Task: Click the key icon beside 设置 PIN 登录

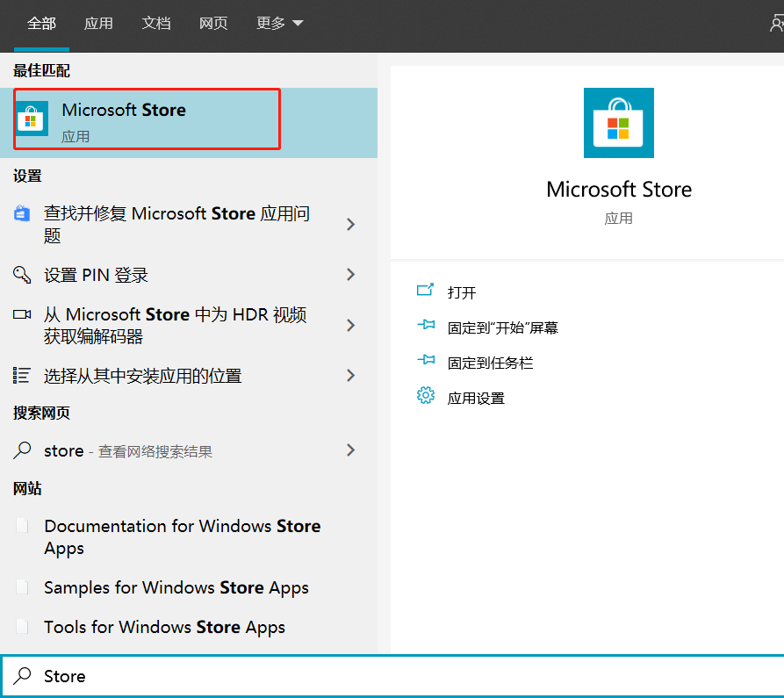Action: [21, 275]
